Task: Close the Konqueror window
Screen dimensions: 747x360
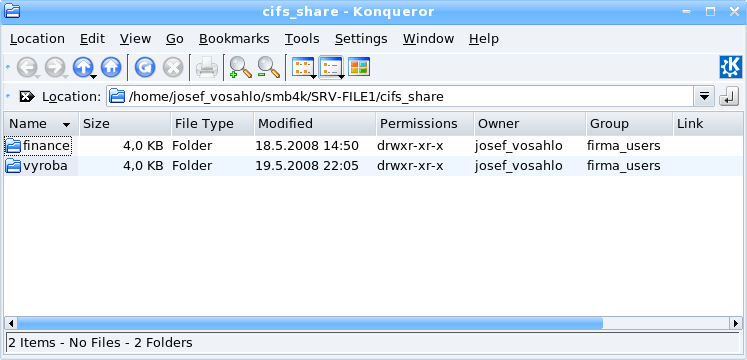Action: tap(734, 11)
